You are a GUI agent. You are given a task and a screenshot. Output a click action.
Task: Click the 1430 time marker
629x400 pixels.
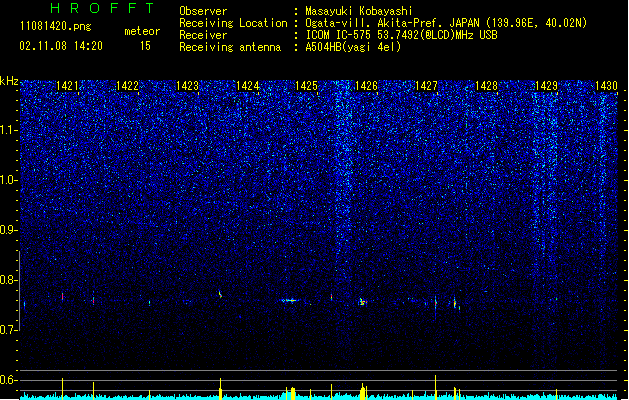(607, 86)
